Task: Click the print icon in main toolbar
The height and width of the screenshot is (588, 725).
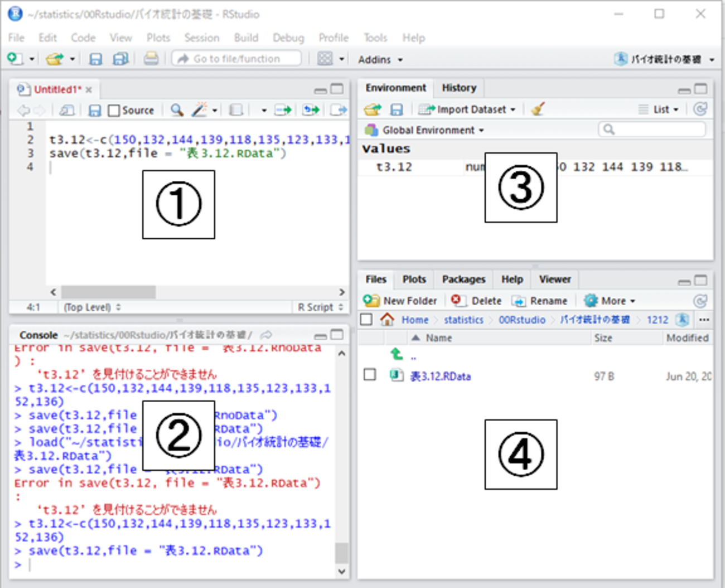Action: pyautogui.click(x=151, y=59)
